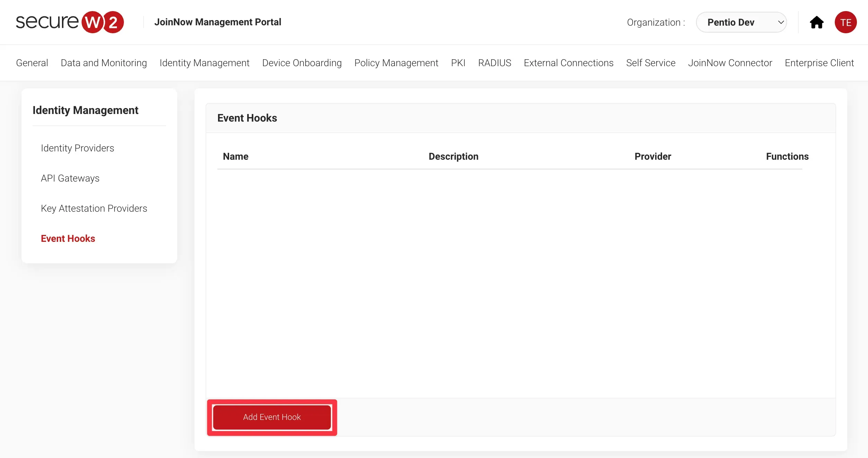Open the TE user avatar menu
This screenshot has width=868, height=458.
pos(845,23)
